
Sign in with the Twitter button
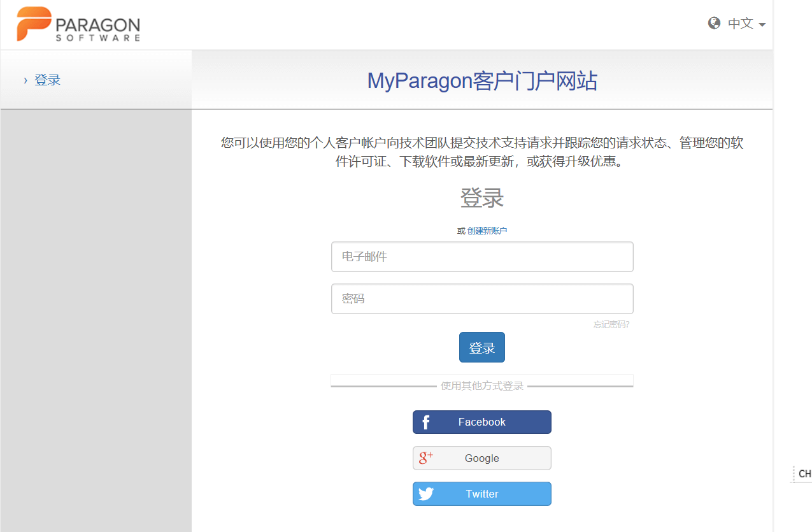coord(482,494)
